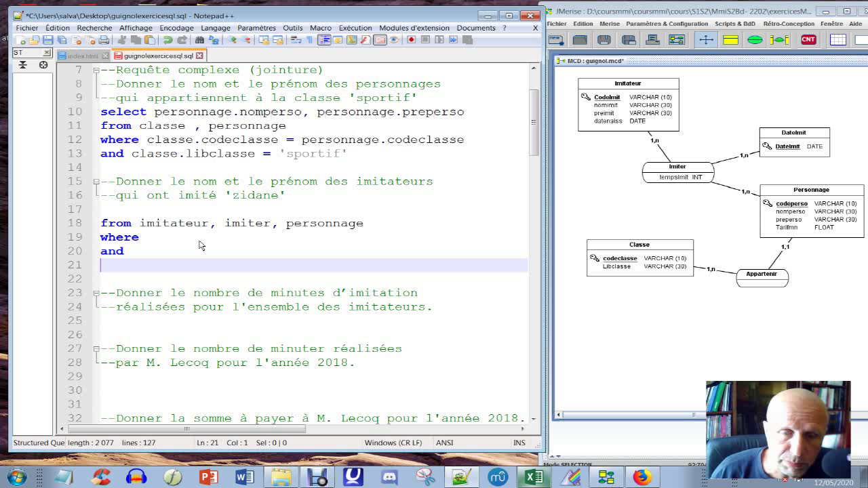The width and height of the screenshot is (868, 488).
Task: Open the Rétro-Conception menu in JMerise
Action: coord(789,24)
